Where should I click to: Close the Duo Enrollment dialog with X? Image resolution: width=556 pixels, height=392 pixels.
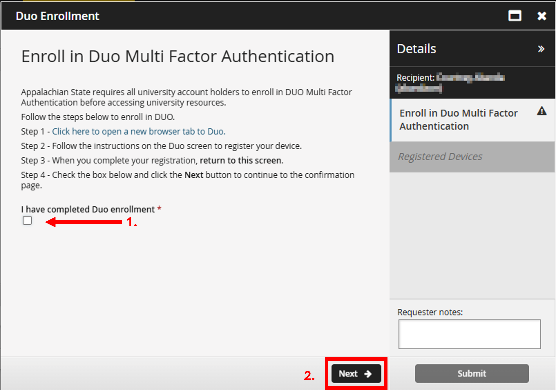tap(542, 16)
